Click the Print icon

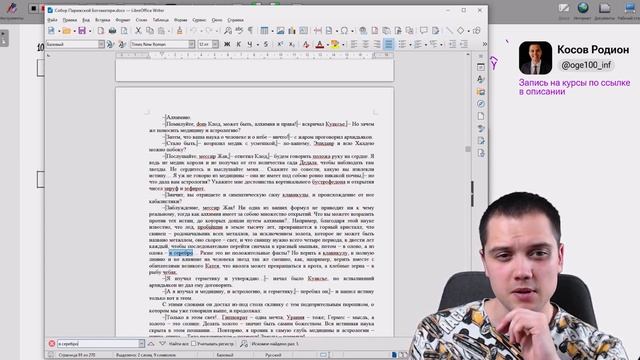pyautogui.click(x=112, y=31)
